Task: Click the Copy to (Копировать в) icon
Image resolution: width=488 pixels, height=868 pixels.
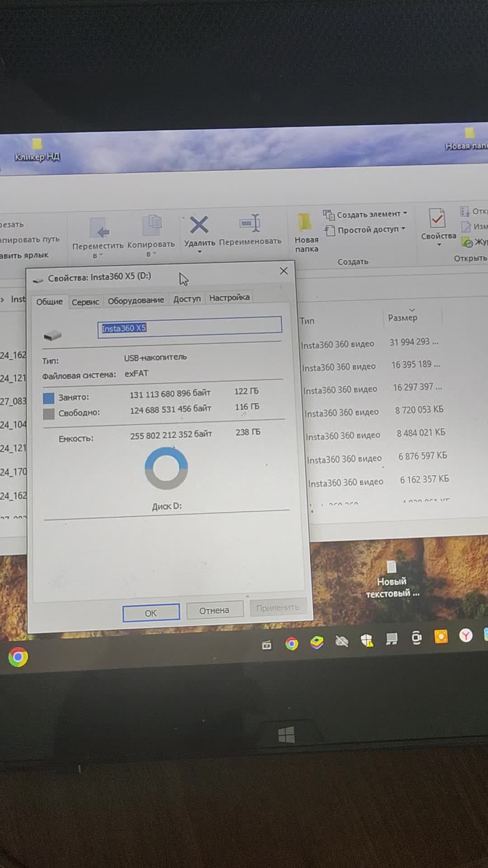Action: tap(152, 226)
